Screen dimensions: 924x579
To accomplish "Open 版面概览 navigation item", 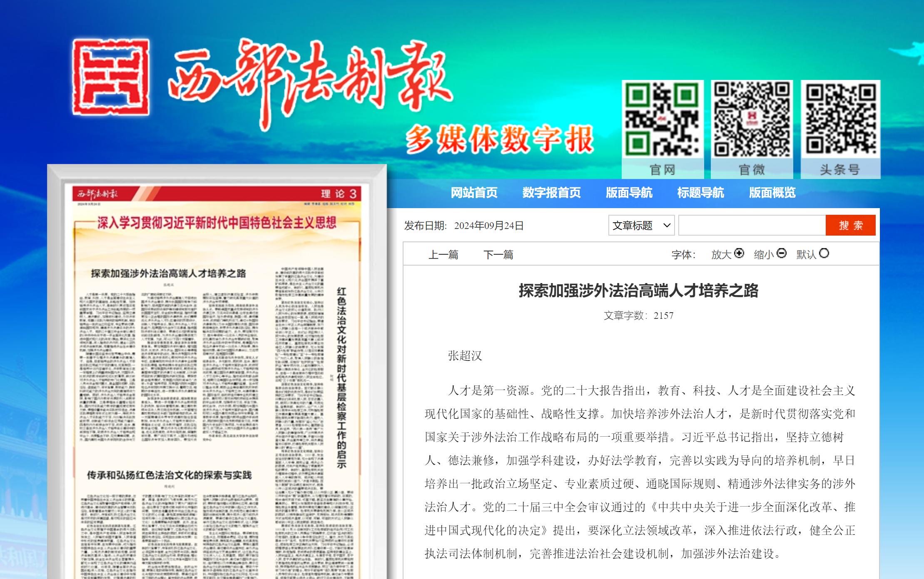I will (772, 193).
